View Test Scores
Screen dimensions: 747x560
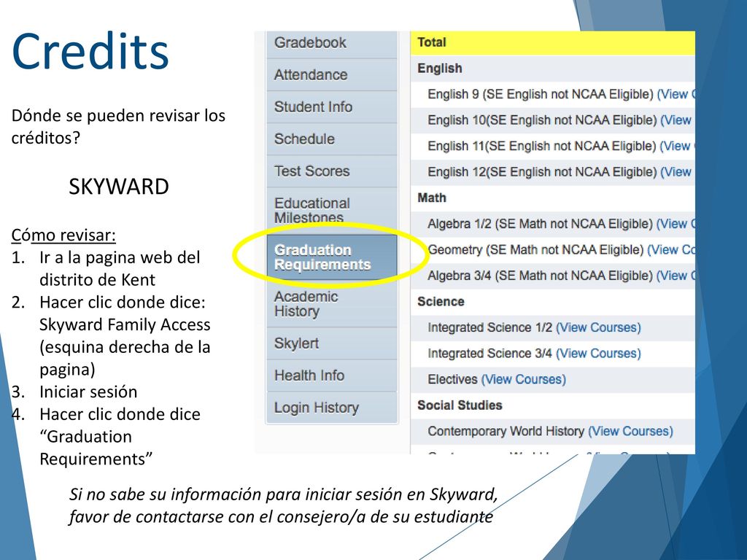(332, 171)
